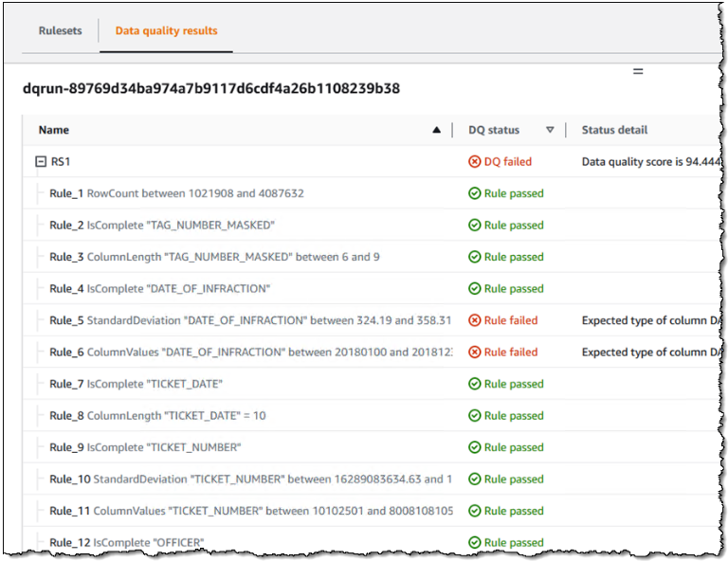Select Rule_11 ColumnValues TICKET_NUMBER row
Screen dimensions: 728x561
click(x=251, y=511)
